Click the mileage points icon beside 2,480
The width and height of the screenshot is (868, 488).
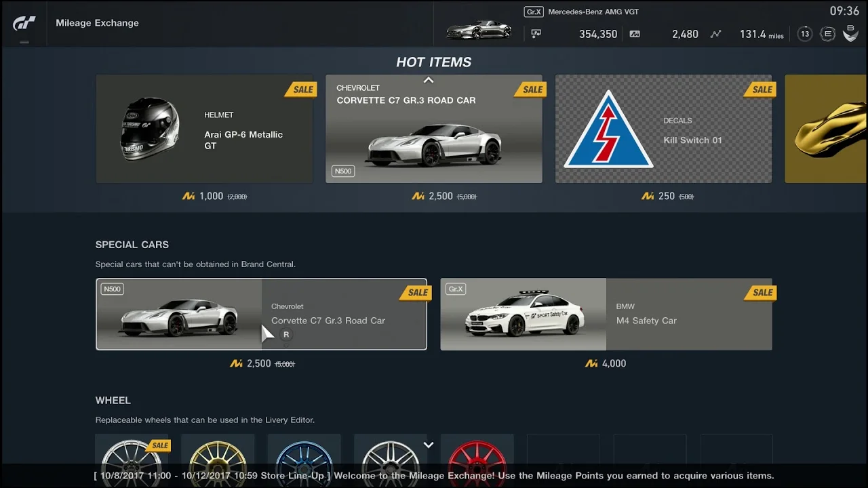click(635, 33)
